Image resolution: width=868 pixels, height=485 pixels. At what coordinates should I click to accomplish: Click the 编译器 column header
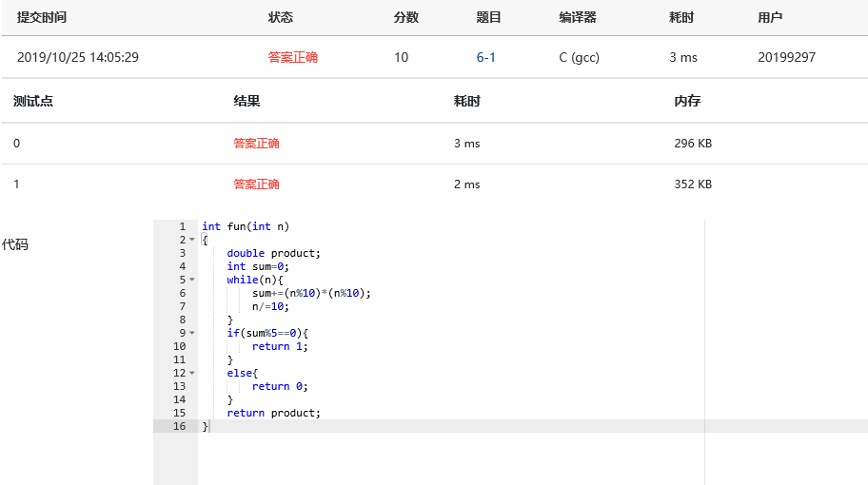click(x=578, y=17)
